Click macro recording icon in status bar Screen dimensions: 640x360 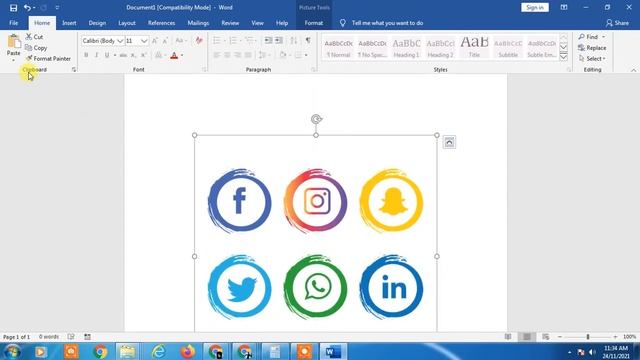87,337
